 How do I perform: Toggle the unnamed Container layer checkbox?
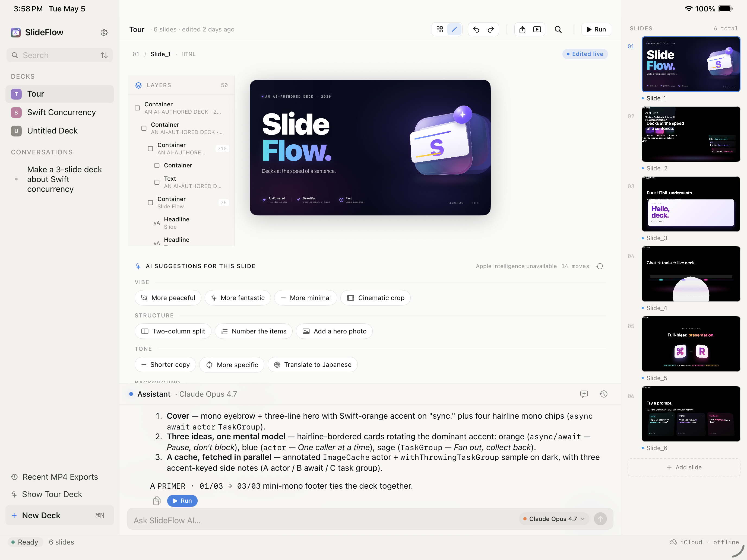click(157, 166)
